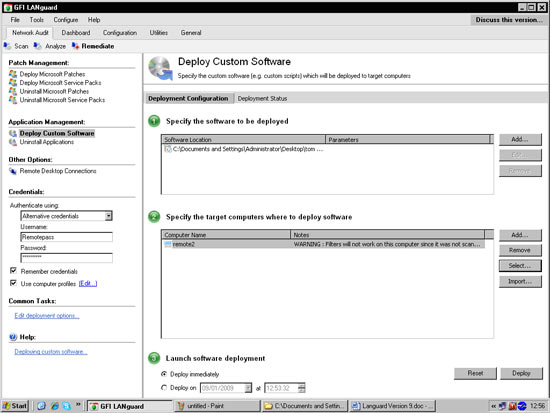Click Add button for target computers
Screen dimensions: 550x413
[520, 235]
